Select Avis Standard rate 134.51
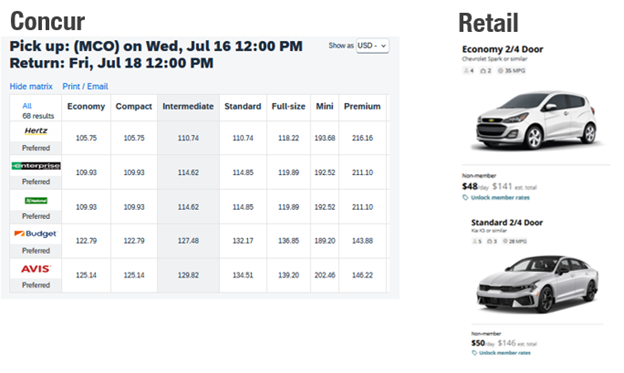624x373 pixels. [x=243, y=275]
